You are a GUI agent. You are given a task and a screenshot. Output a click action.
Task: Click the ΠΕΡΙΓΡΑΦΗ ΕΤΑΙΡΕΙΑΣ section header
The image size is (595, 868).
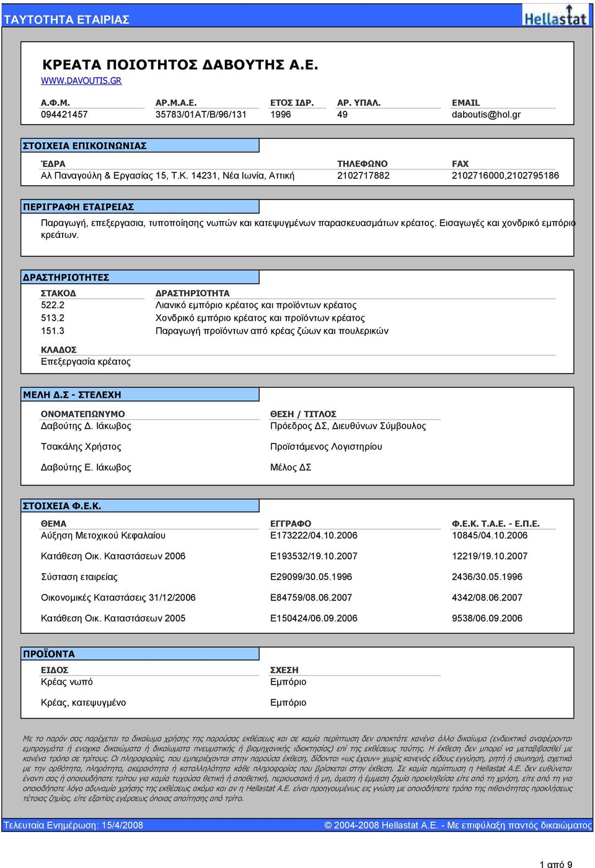click(140, 206)
